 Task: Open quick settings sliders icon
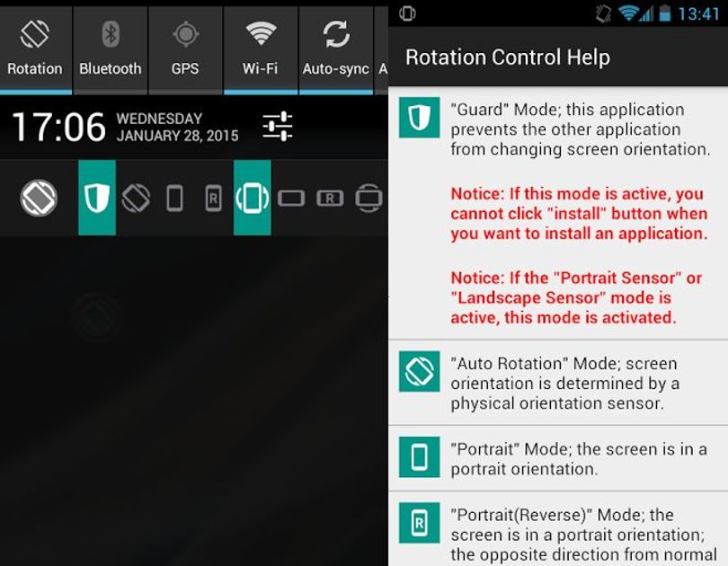277,126
